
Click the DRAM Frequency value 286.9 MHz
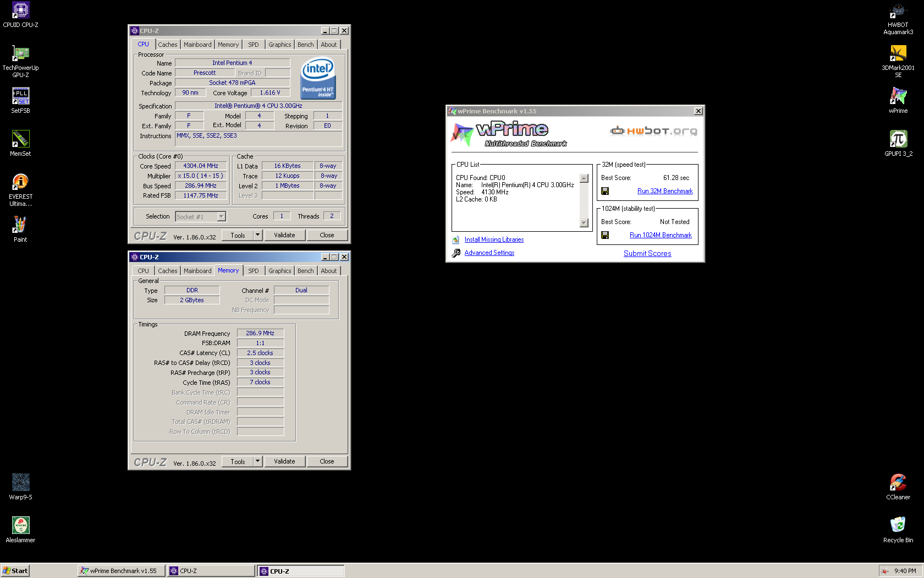click(260, 333)
